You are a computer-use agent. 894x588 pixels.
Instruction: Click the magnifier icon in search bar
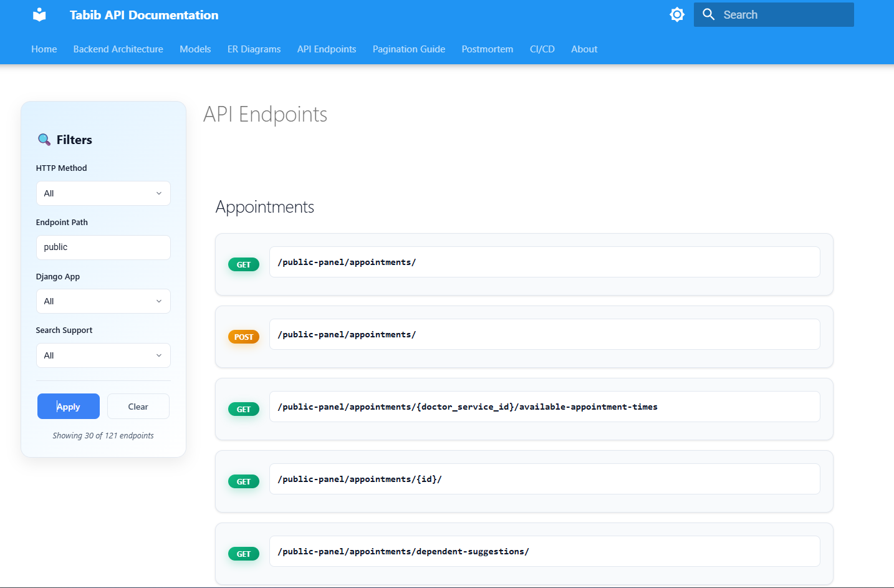pyautogui.click(x=709, y=14)
